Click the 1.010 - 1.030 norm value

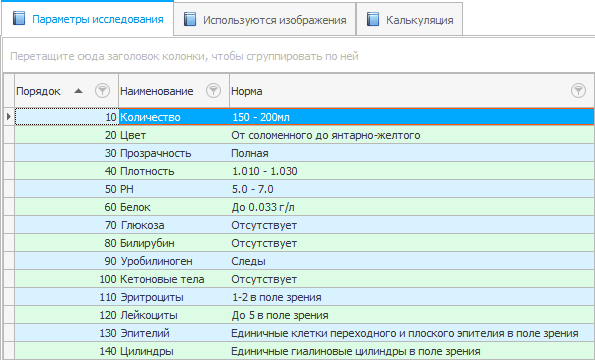point(264,171)
